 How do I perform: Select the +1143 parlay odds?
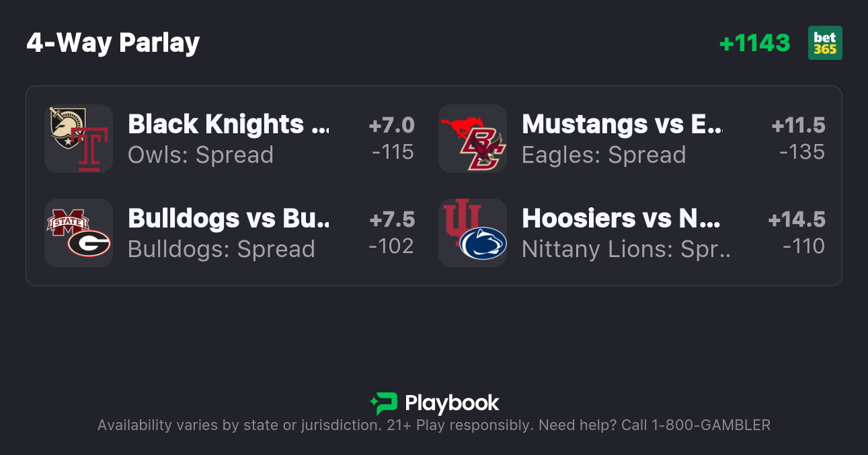point(754,43)
